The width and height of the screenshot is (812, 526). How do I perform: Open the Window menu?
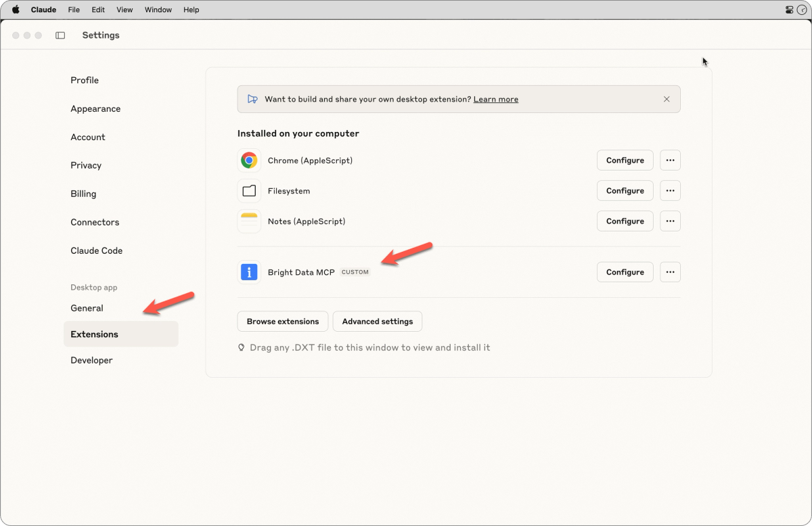[x=158, y=9]
